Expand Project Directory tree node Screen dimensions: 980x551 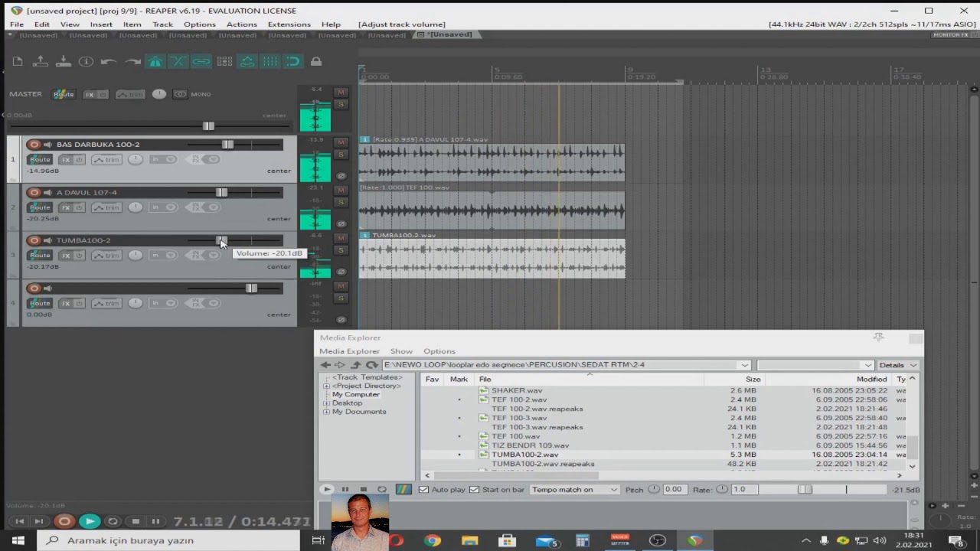327,386
